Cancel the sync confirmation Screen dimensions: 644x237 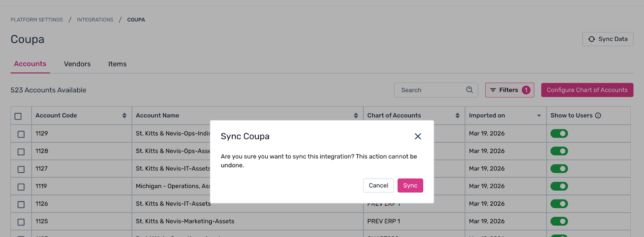pos(378,185)
